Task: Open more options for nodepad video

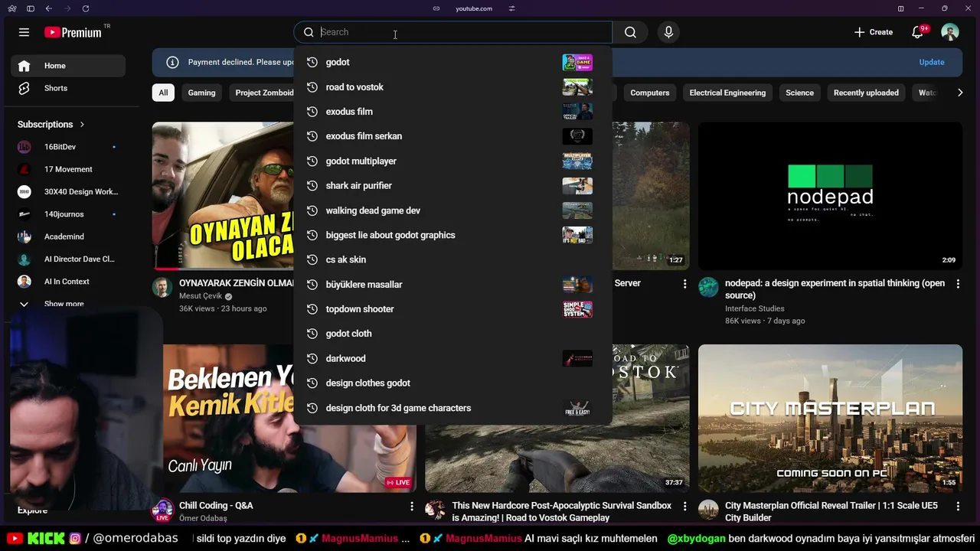Action: [958, 284]
